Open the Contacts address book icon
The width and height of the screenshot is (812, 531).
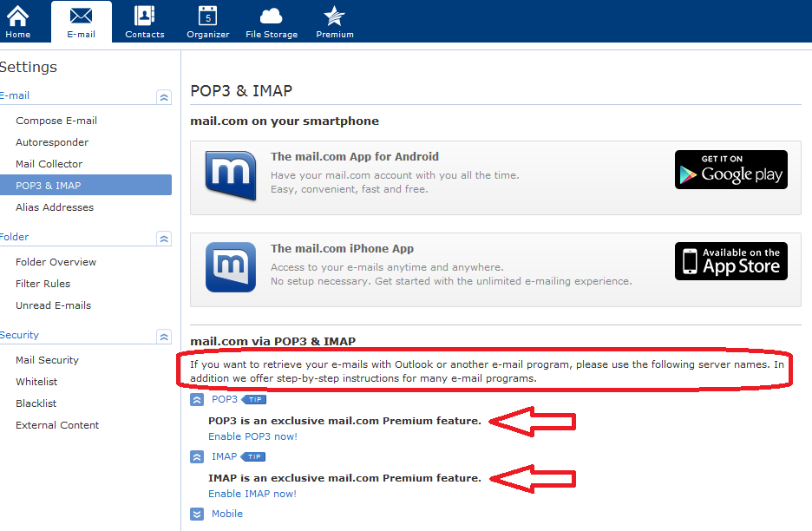[x=145, y=16]
